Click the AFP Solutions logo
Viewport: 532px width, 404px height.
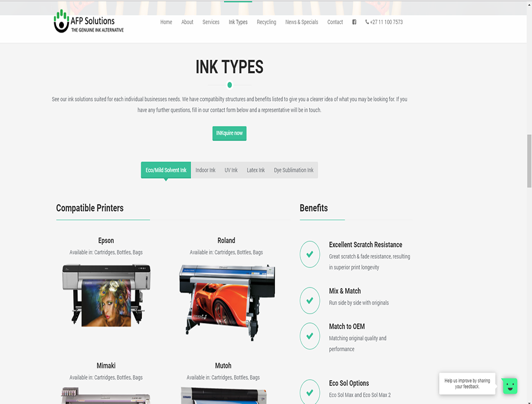point(89,21)
